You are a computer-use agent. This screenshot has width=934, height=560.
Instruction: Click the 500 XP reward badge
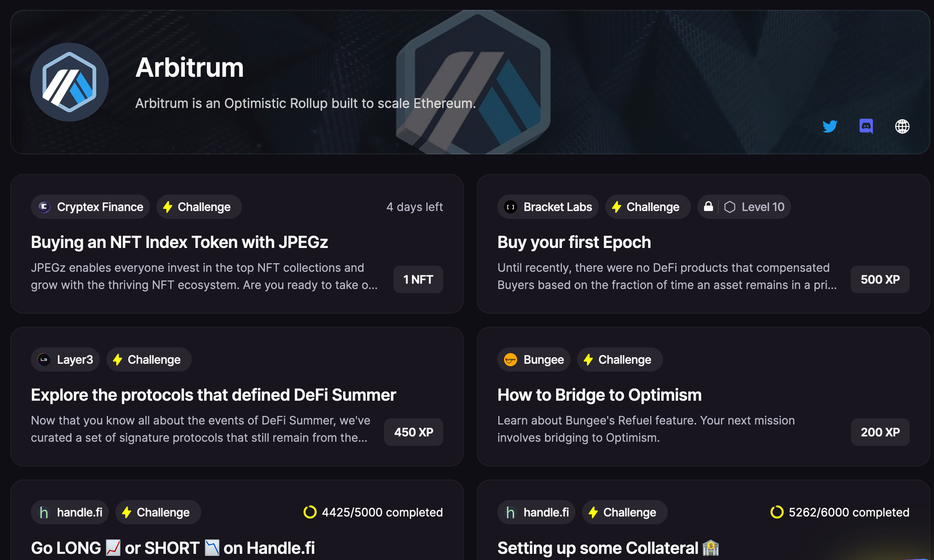[880, 279]
